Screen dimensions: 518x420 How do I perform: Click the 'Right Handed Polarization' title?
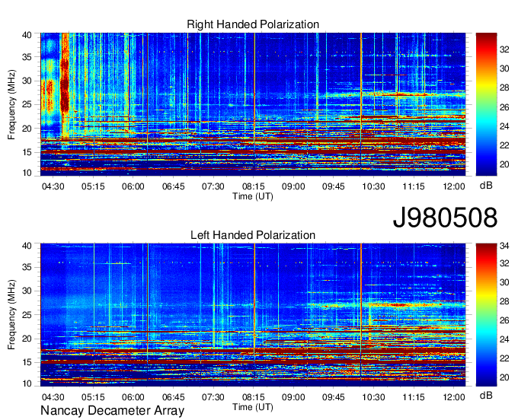pyautogui.click(x=253, y=24)
